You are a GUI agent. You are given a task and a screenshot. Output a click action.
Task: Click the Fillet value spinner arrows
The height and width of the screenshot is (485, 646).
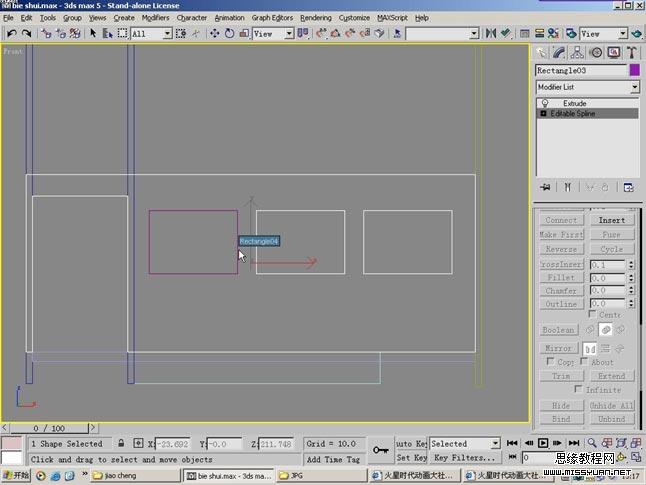631,278
